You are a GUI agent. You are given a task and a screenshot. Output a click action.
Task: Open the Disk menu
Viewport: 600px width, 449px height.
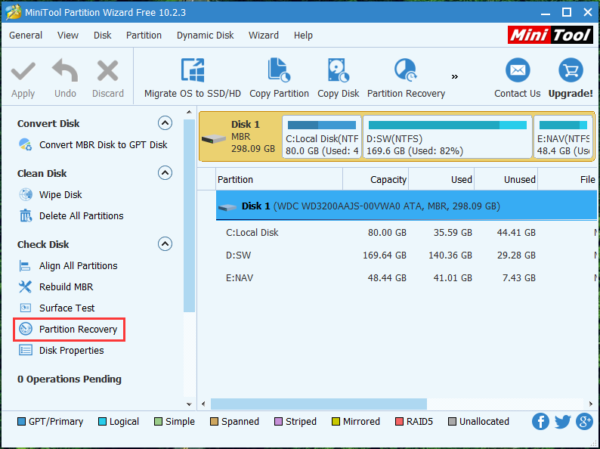(102, 35)
